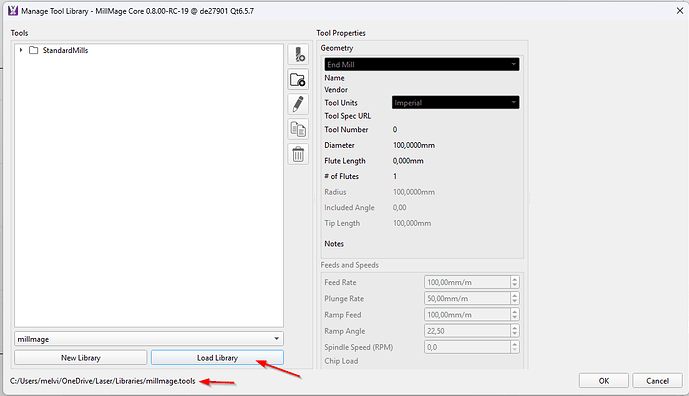The width and height of the screenshot is (689, 396).
Task: Click the Tool Number value 0
Action: pyautogui.click(x=395, y=130)
